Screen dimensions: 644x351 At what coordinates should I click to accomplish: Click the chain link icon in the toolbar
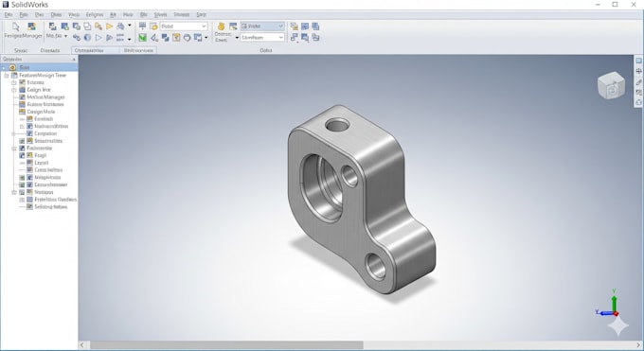coord(77,38)
